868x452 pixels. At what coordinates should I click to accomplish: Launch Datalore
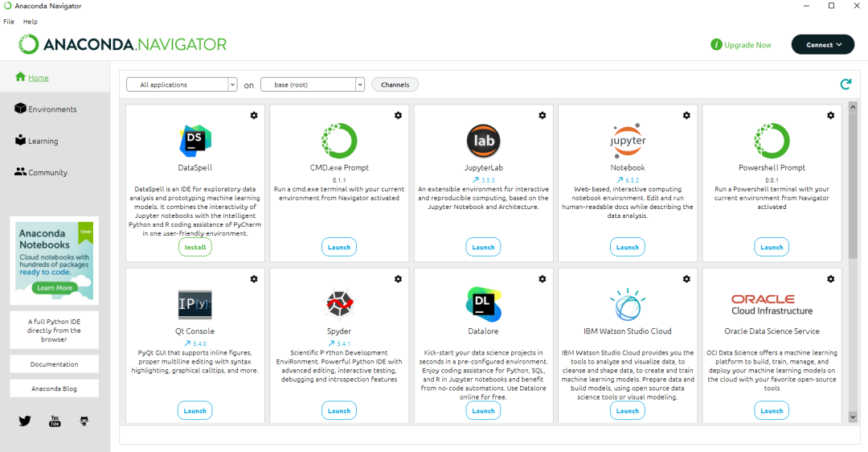pos(483,411)
